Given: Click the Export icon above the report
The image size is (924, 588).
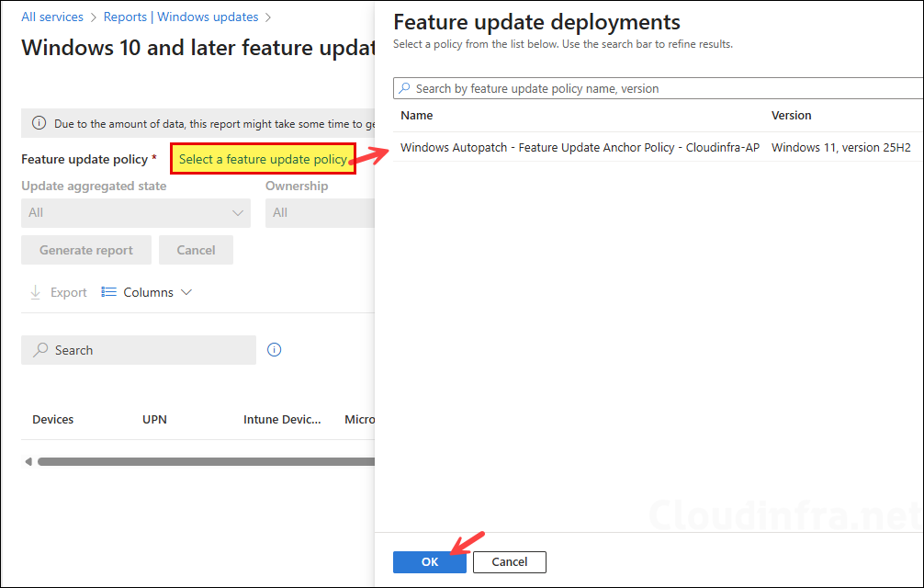Looking at the screenshot, I should 33,291.
